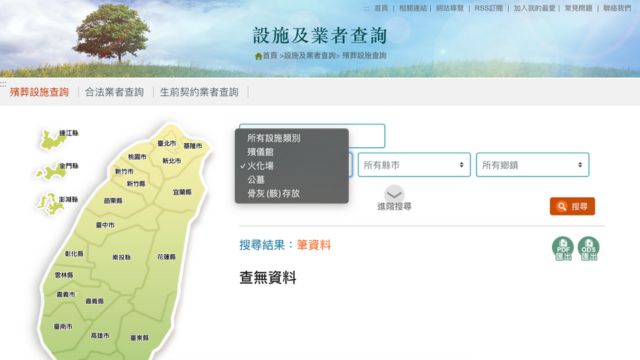The image size is (640, 360).
Task: Open the 所有鄉鎮 dropdown
Action: tap(533, 165)
